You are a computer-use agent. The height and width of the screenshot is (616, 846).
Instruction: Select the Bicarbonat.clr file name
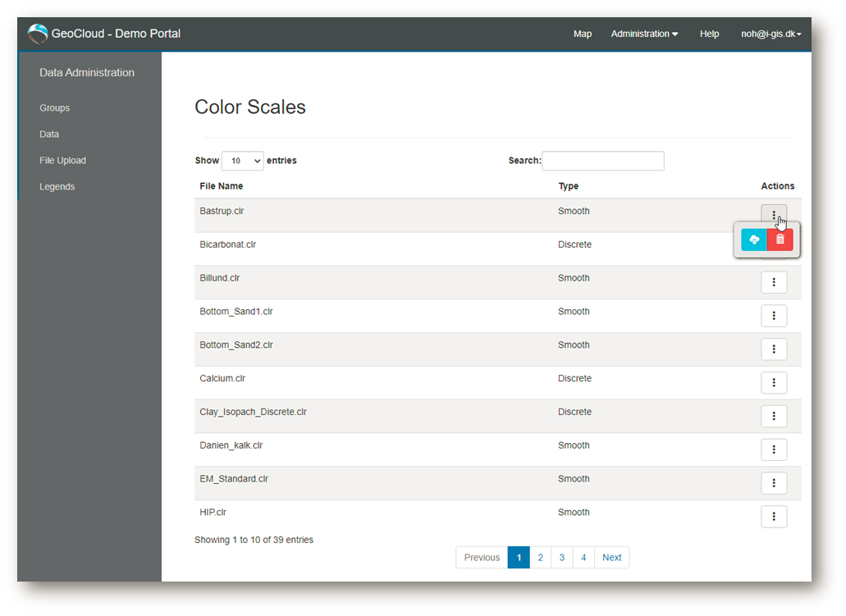[x=227, y=244]
